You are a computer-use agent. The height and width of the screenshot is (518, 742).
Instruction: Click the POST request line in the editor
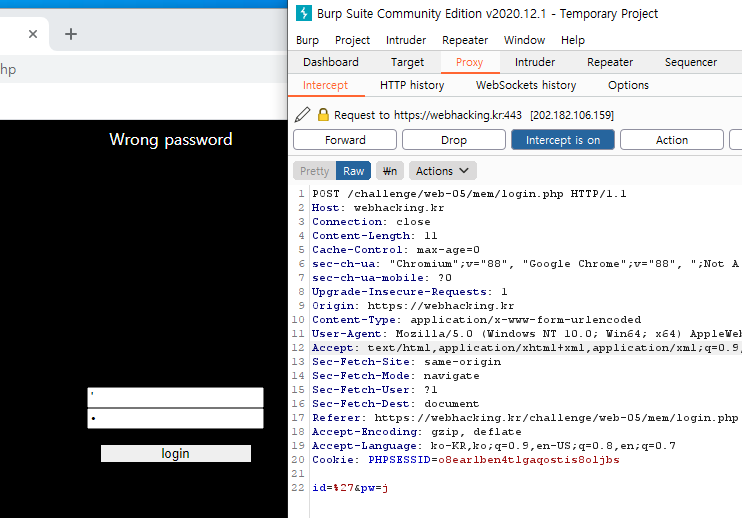coord(469,193)
